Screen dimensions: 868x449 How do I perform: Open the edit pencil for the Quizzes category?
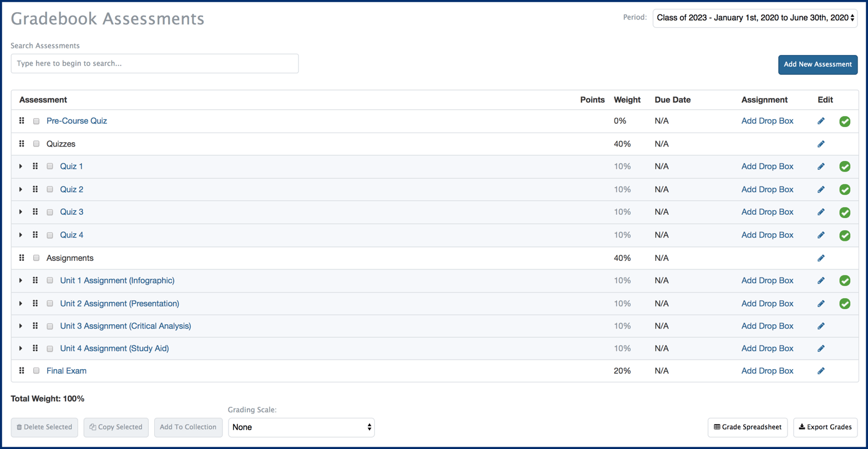tap(821, 143)
